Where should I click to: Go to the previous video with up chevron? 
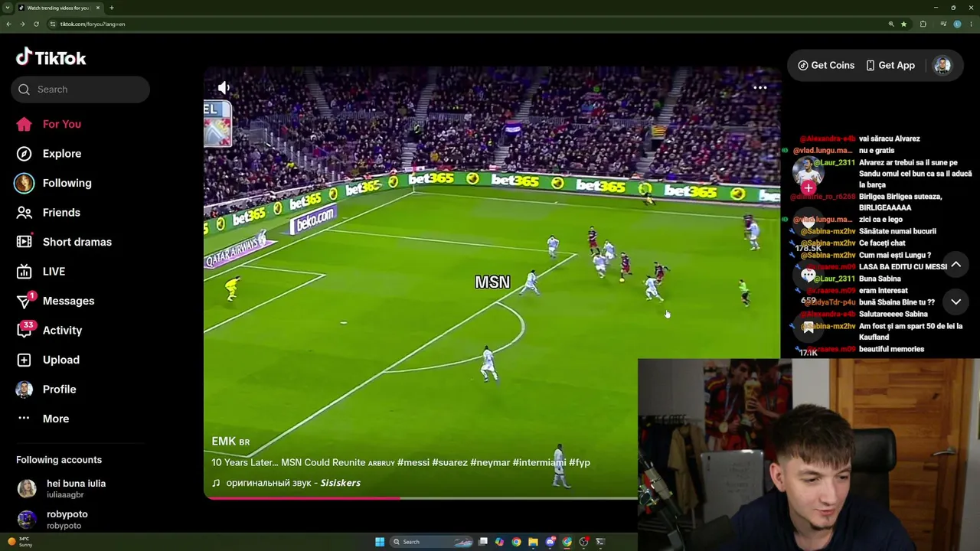point(955,265)
